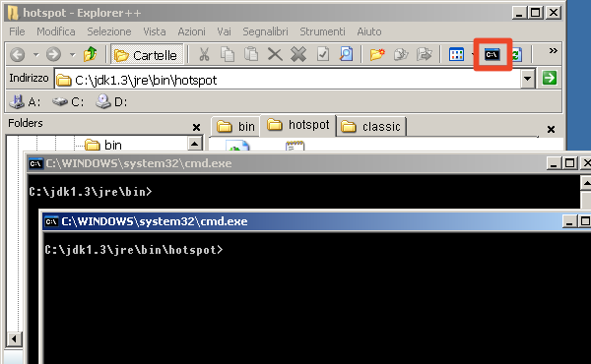Click the hotspot prompt text in front cmd
Image resolution: width=591 pixels, height=364 pixels.
point(134,250)
